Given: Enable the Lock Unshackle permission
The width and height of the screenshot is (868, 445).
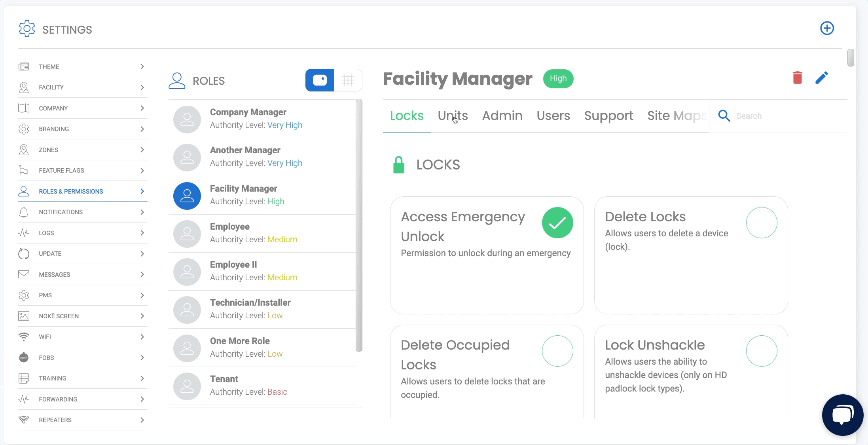Looking at the screenshot, I should tap(762, 351).
